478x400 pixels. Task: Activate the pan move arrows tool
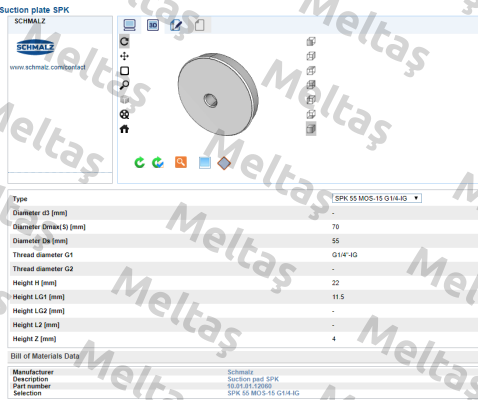pyautogui.click(x=124, y=56)
